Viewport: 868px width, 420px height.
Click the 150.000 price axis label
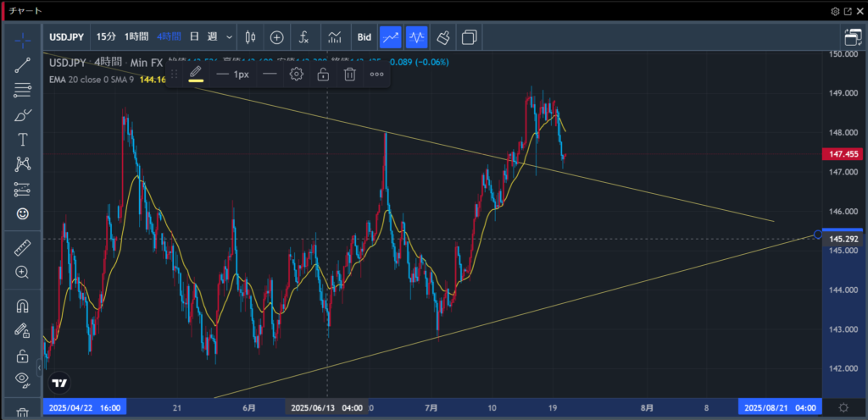click(843, 53)
